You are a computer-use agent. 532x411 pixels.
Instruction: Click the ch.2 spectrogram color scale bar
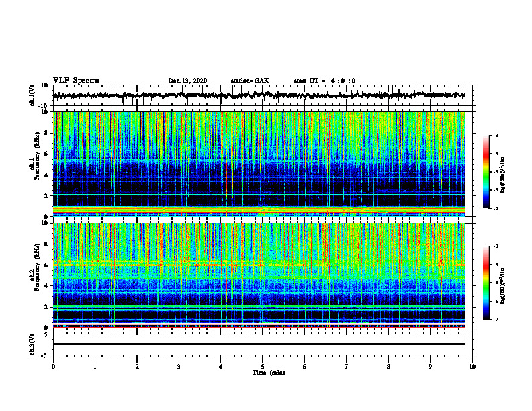486,283
